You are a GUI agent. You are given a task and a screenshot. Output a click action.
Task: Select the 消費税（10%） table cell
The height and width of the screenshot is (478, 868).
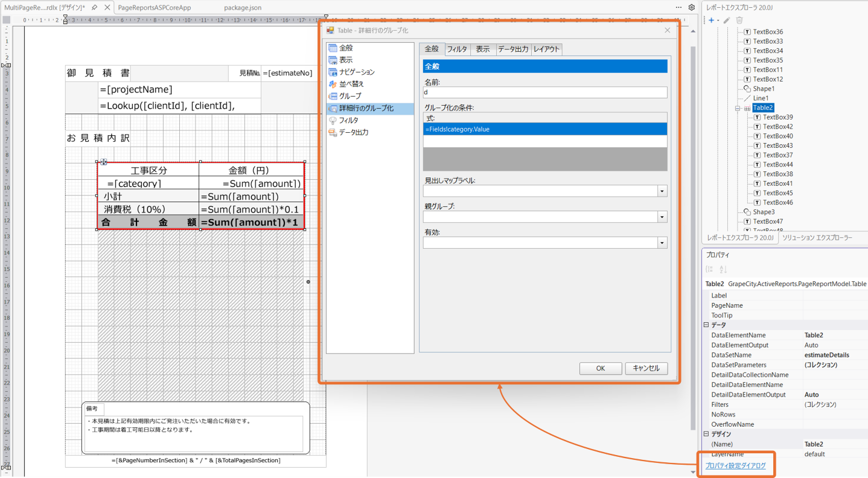148,209
